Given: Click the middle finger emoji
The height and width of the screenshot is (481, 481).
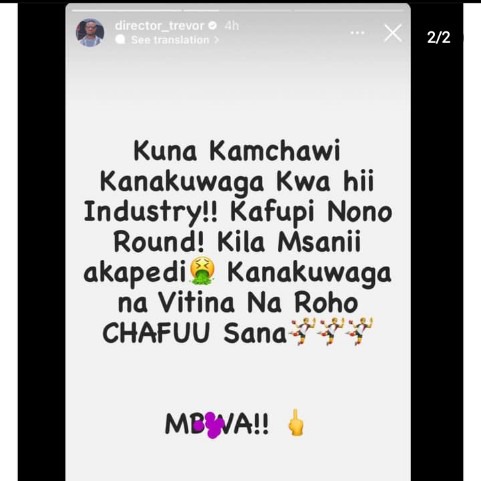Looking at the screenshot, I should [296, 422].
